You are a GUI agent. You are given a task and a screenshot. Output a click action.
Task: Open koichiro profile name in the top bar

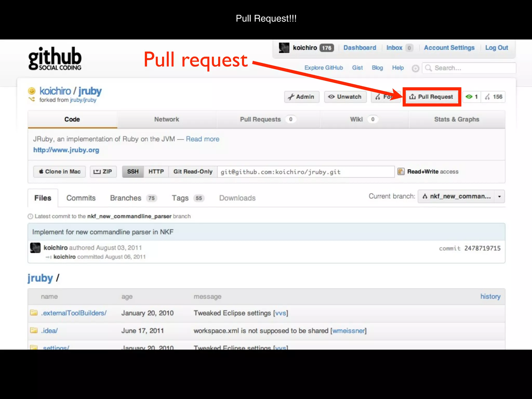pos(305,48)
